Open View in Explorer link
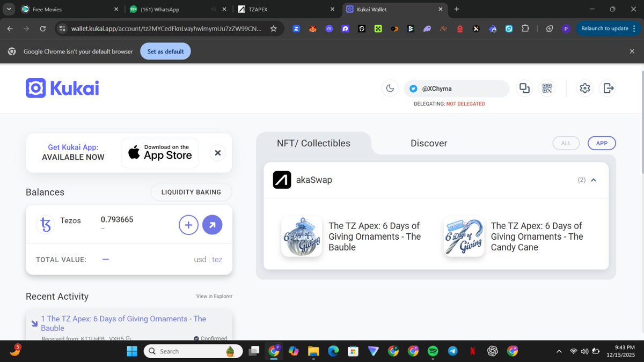Viewport: 644px width, 362px height. [x=214, y=296]
